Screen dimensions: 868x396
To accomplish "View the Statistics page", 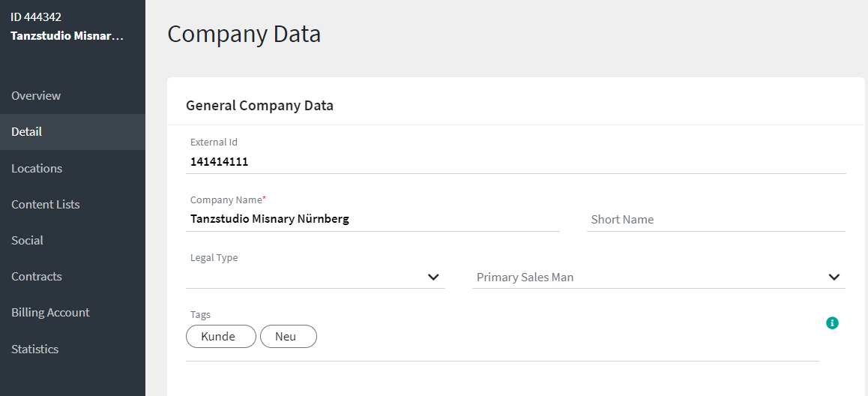I will 35,349.
